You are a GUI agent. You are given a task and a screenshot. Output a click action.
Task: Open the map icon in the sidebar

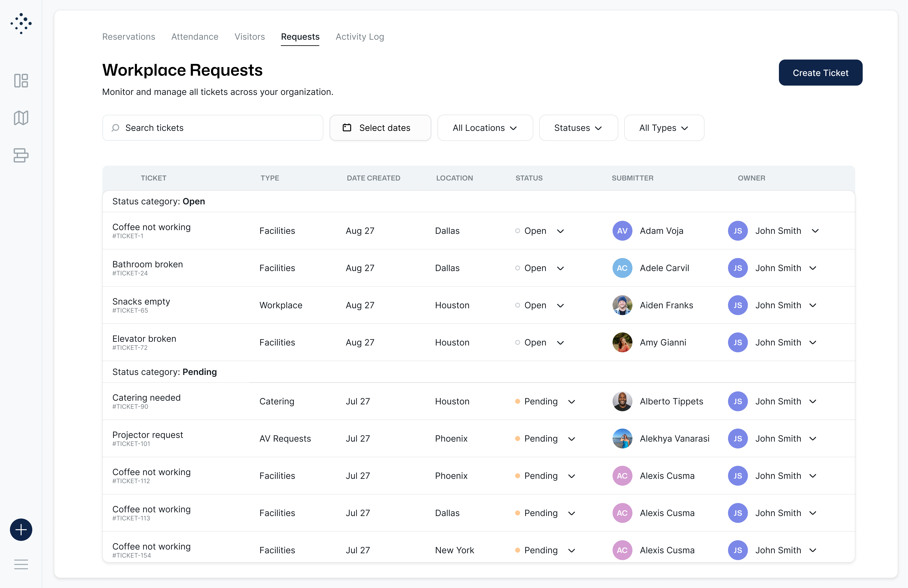click(21, 117)
